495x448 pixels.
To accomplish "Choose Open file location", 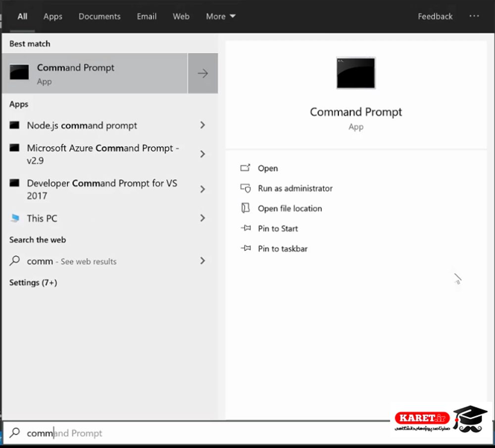I will click(x=290, y=208).
